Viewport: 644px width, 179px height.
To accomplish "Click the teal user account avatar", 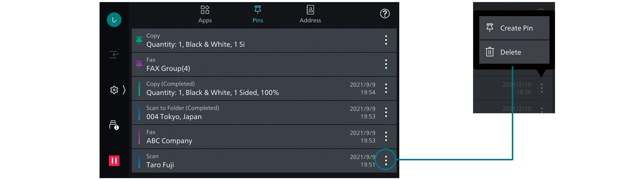I will tap(114, 20).
